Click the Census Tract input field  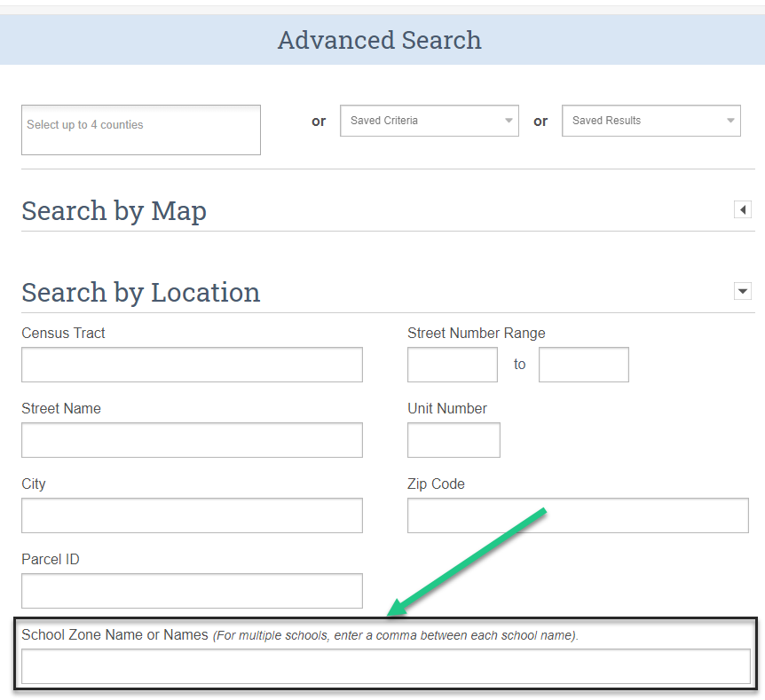pyautogui.click(x=192, y=365)
